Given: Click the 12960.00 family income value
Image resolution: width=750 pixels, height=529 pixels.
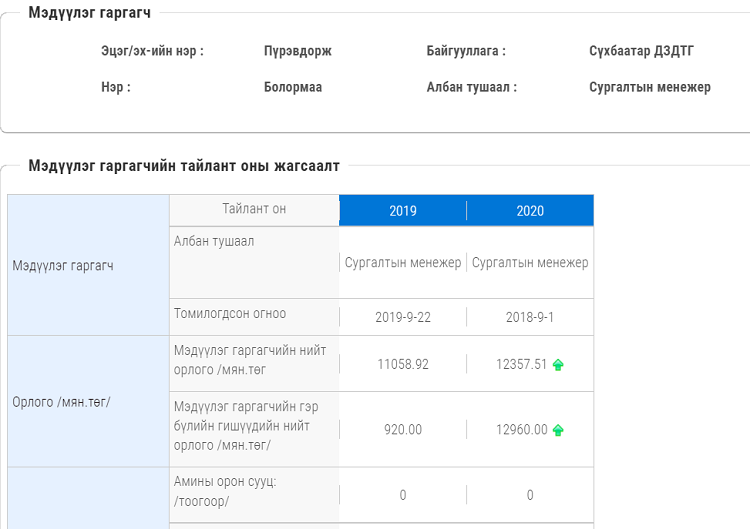Looking at the screenshot, I should click(521, 430).
